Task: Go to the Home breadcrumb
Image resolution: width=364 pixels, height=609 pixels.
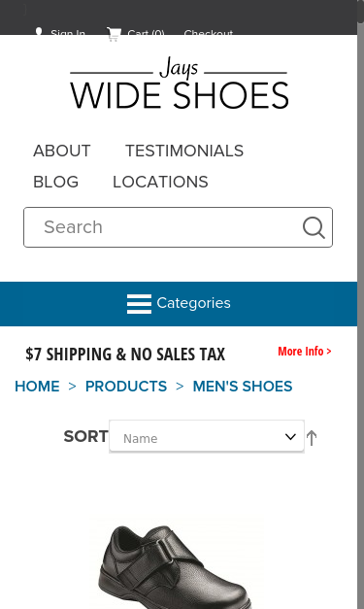Action: pos(37,386)
